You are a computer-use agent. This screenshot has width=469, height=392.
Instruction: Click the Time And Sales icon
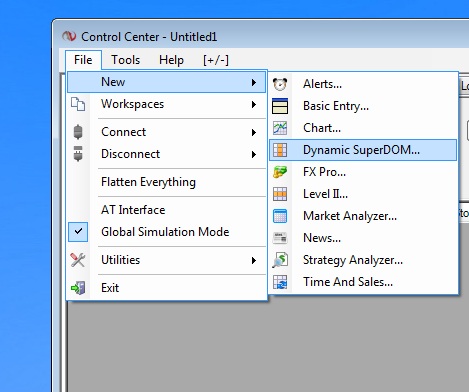(280, 282)
